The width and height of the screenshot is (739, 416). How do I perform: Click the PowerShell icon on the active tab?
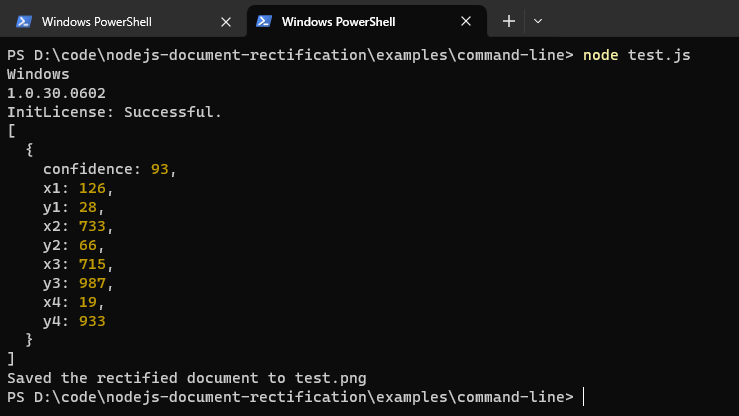(264, 21)
